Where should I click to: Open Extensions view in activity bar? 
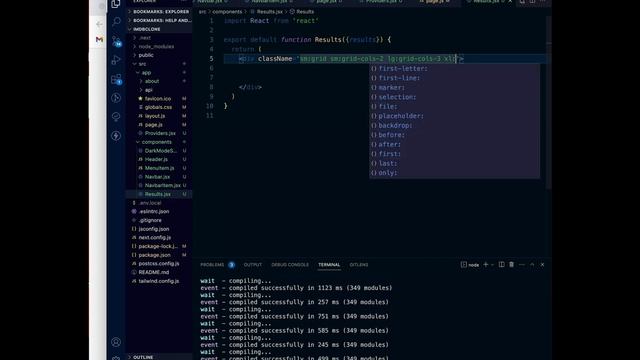point(116,79)
